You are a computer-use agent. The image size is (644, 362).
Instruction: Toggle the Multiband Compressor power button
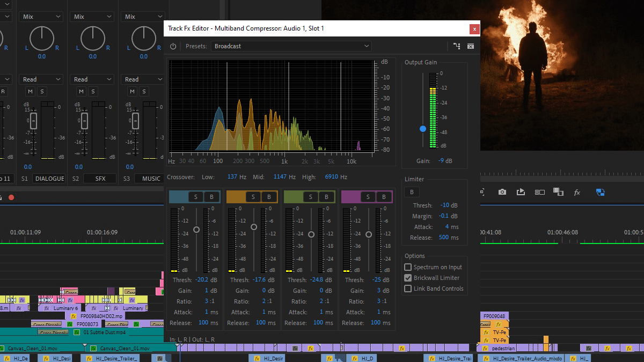tap(173, 46)
